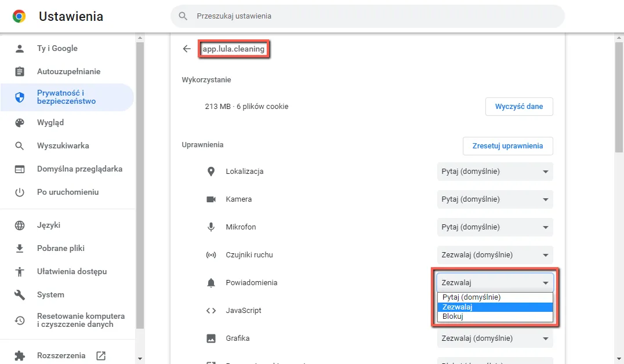Click the Wyczyść dane button
This screenshot has height=364, width=624.
point(519,107)
